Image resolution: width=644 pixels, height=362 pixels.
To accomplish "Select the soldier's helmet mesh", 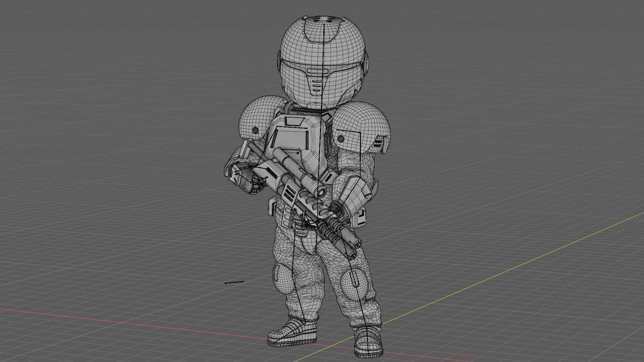I will point(323,63).
